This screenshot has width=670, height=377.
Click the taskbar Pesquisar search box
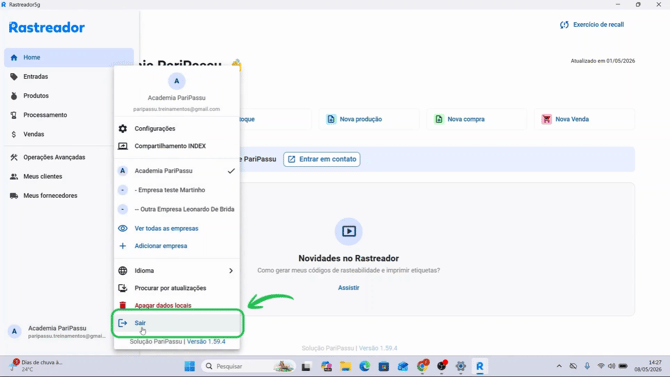[x=248, y=366]
